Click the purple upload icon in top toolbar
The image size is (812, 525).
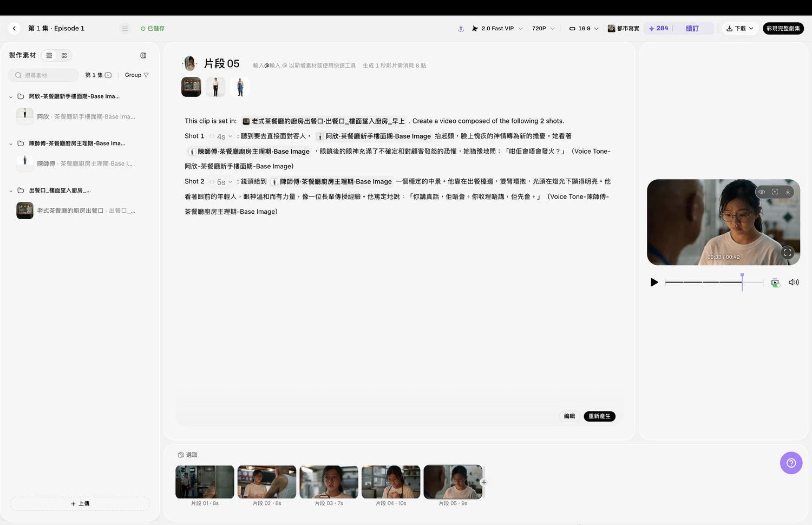coord(461,29)
